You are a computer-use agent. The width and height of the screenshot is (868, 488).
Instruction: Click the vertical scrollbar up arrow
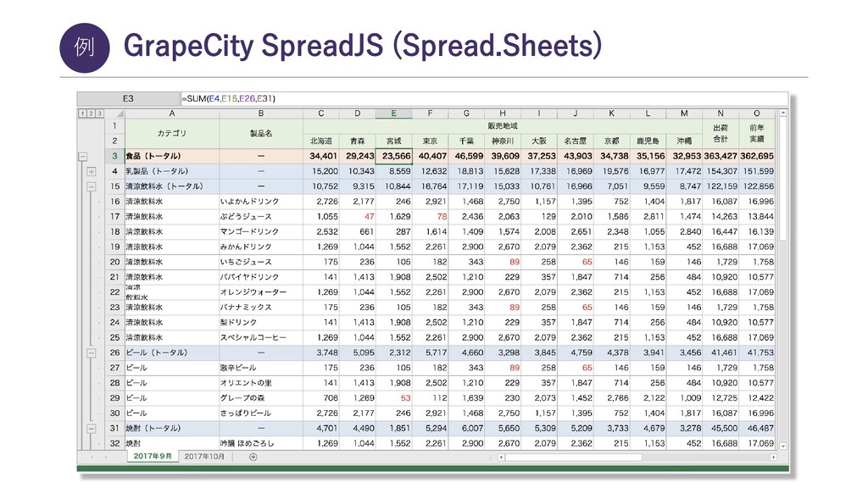(x=783, y=113)
